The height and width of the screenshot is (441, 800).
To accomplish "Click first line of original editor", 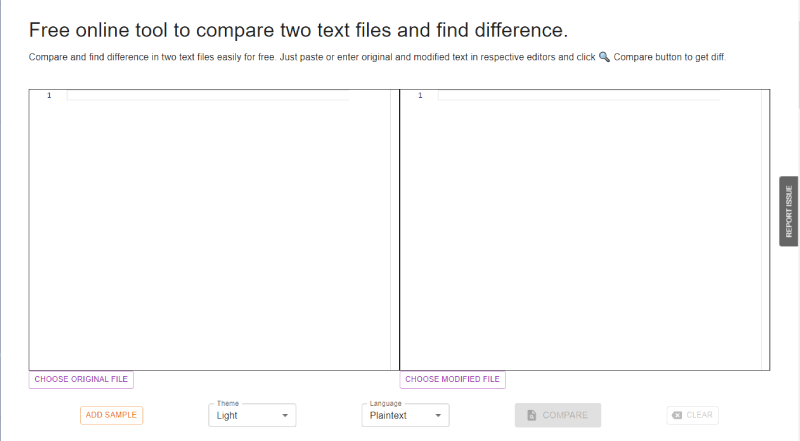I will click(x=208, y=95).
